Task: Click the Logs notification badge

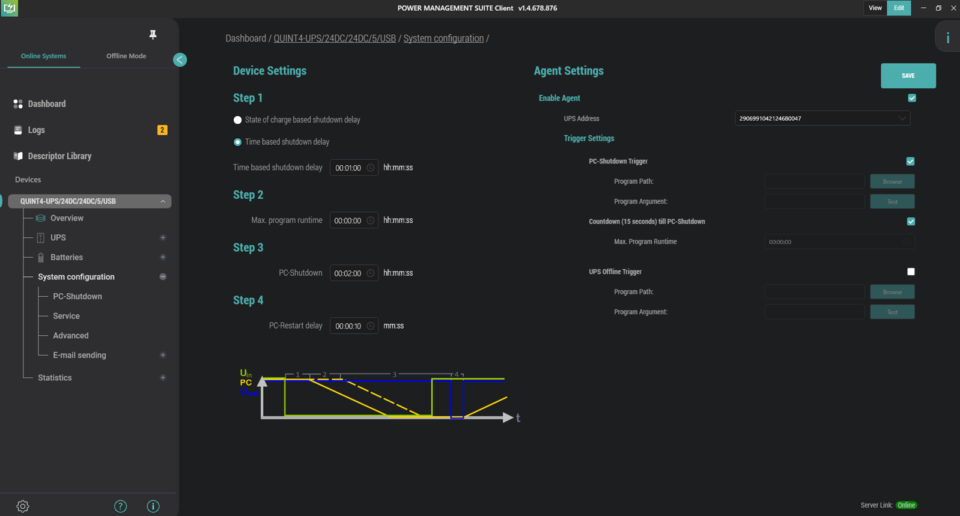Action: pyautogui.click(x=162, y=130)
